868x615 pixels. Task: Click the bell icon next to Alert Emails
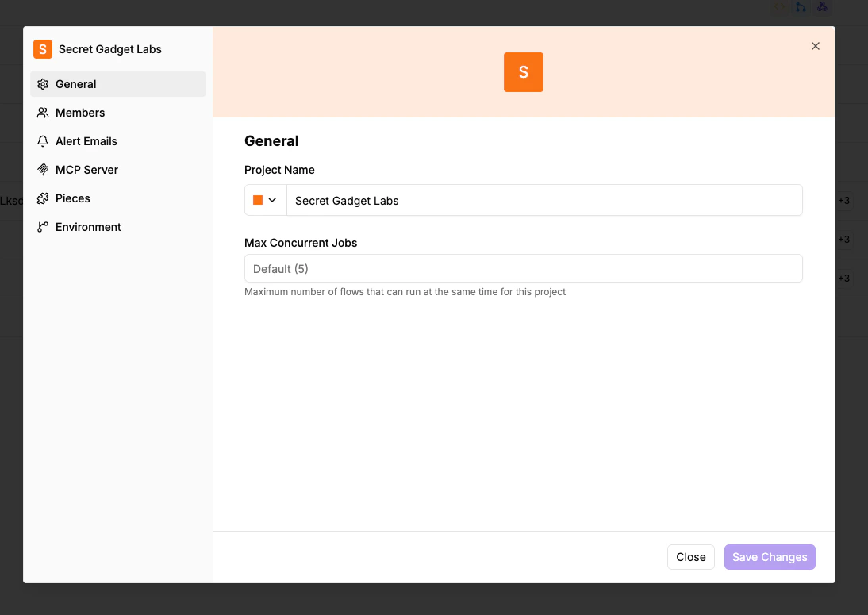(x=41, y=141)
